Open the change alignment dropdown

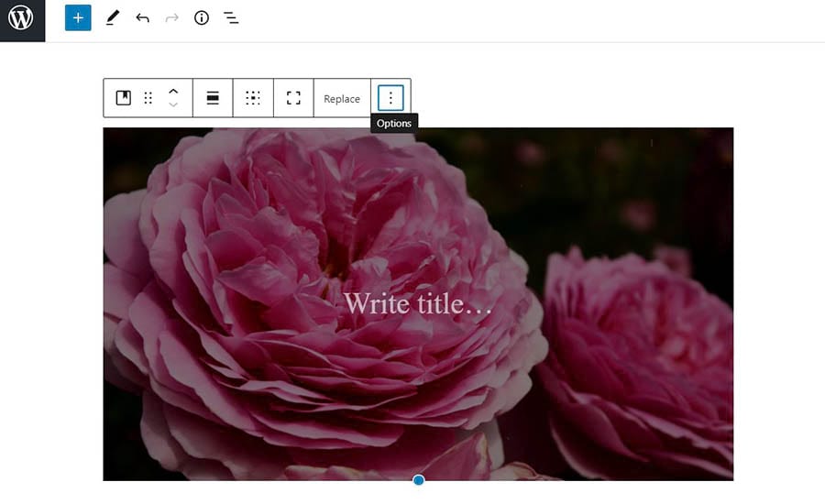point(213,98)
